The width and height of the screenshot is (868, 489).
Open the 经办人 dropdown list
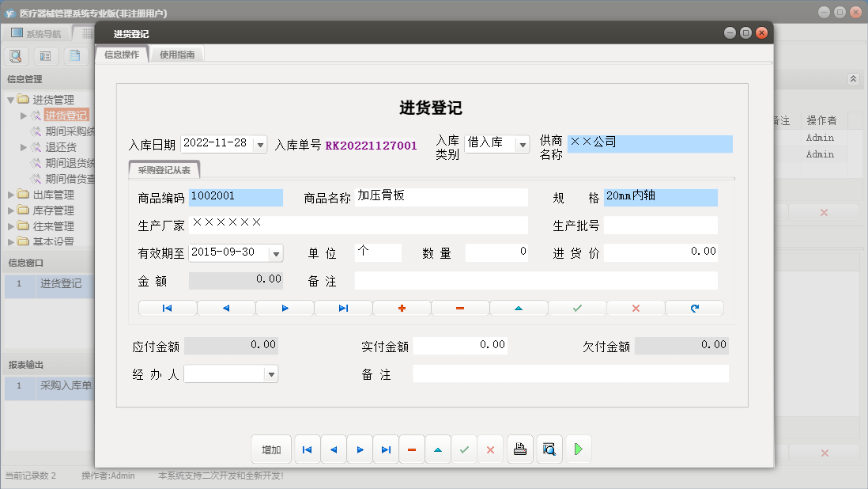(270, 373)
